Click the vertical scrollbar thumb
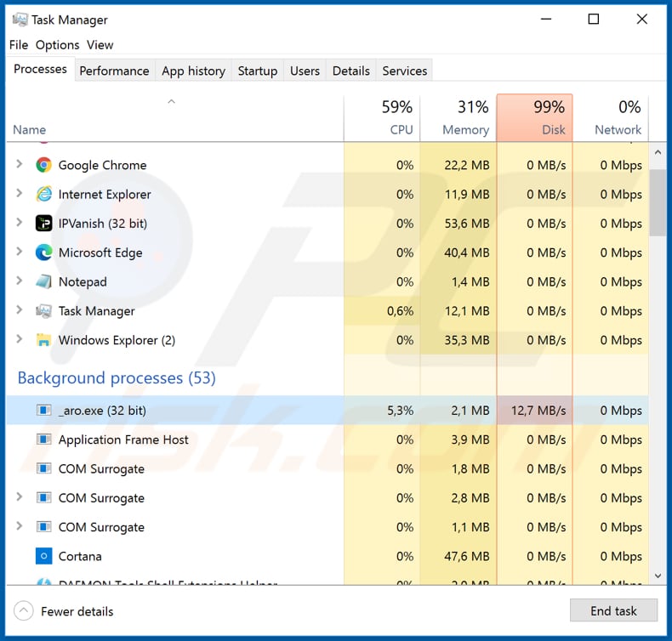Image resolution: width=672 pixels, height=641 pixels. [x=658, y=202]
